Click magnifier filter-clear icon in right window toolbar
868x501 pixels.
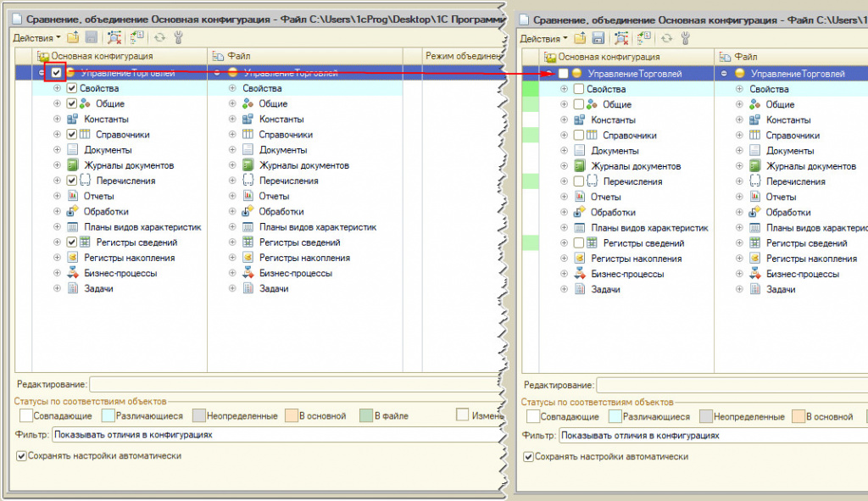pyautogui.click(x=621, y=38)
